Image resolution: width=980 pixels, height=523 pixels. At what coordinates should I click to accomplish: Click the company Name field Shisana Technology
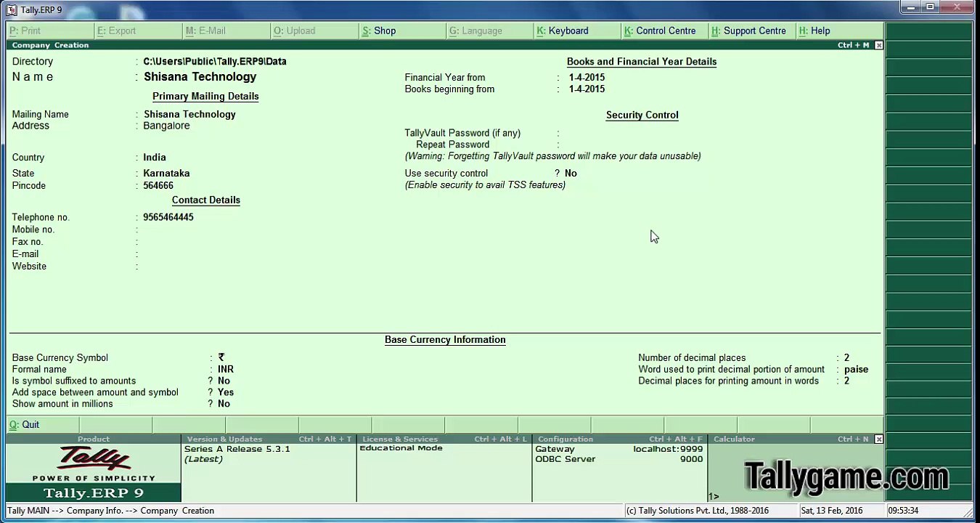(x=200, y=77)
